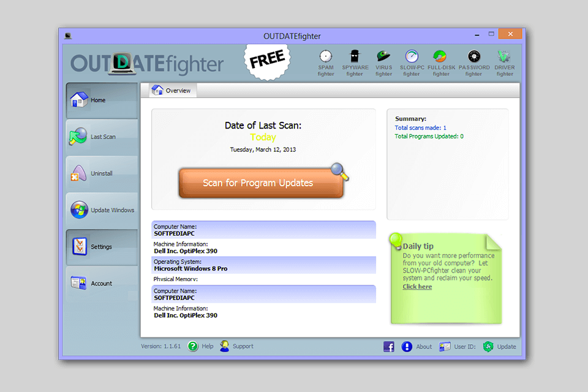The width and height of the screenshot is (588, 392).
Task: Click the green Update arrows icon
Action: click(488, 347)
